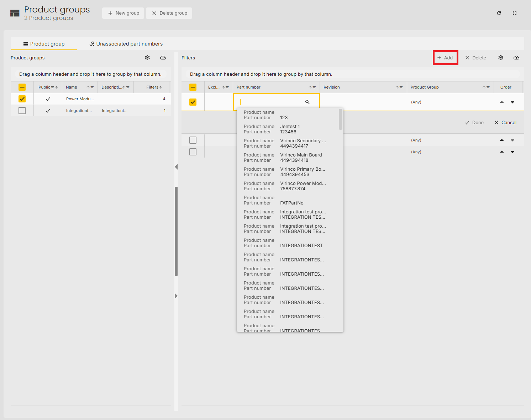The image size is (531, 420).
Task: Confirm filter edit with Done
Action: (x=474, y=122)
